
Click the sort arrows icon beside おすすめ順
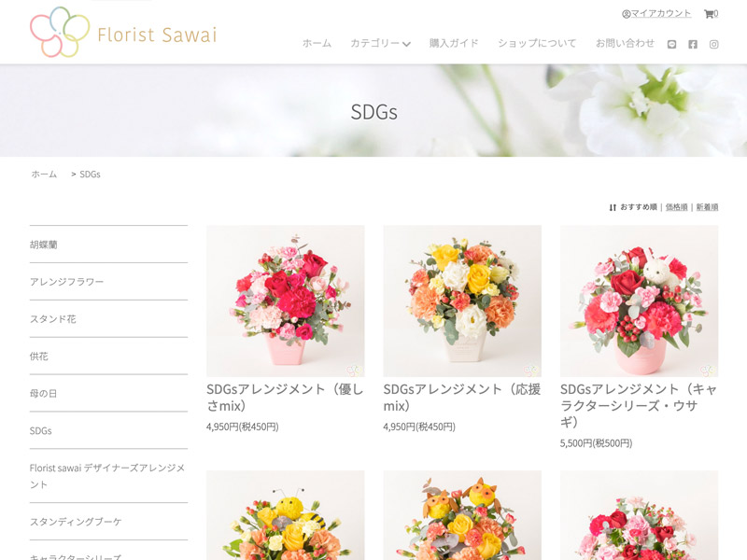pyautogui.click(x=613, y=207)
